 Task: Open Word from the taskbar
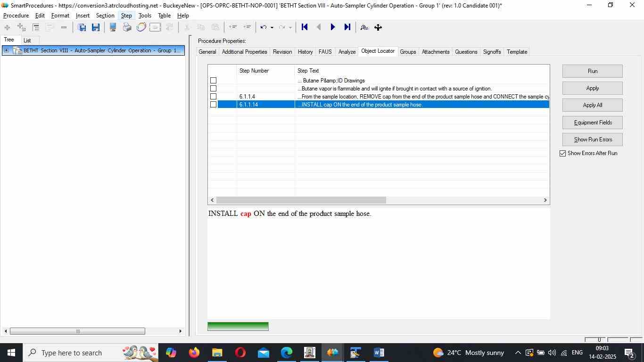379,353
